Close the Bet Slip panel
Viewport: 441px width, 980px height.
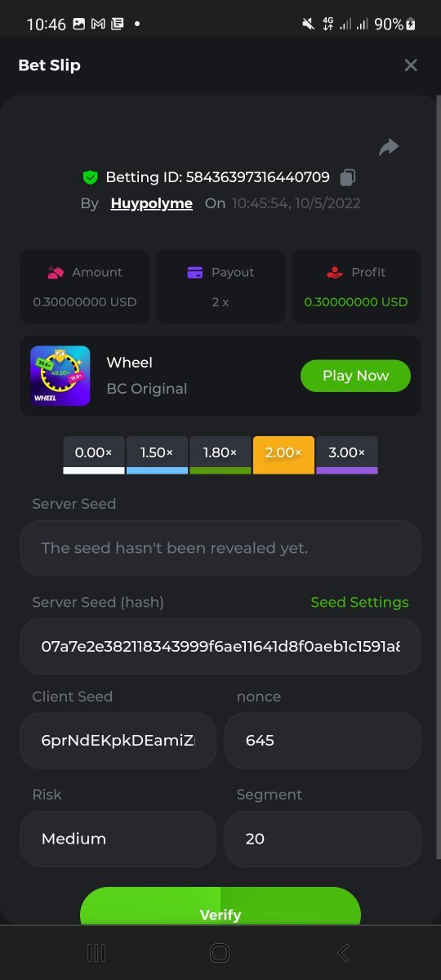point(411,65)
